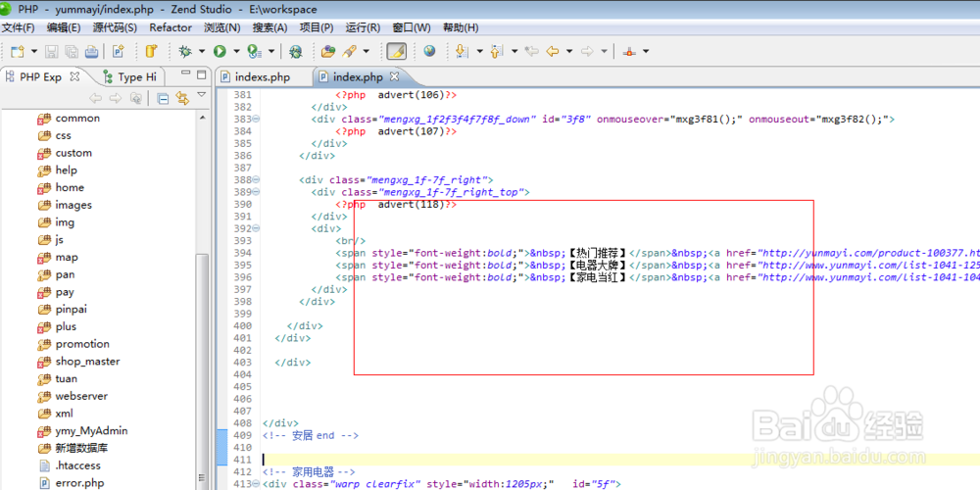This screenshot has width=980, height=490.
Task: Click the Run External Tools icon
Action: (x=254, y=51)
